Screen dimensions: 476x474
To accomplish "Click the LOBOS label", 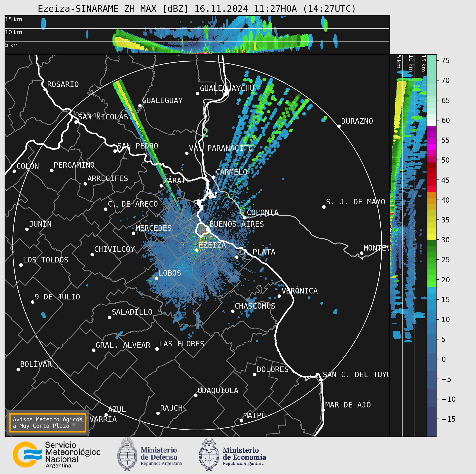I will (x=170, y=273).
